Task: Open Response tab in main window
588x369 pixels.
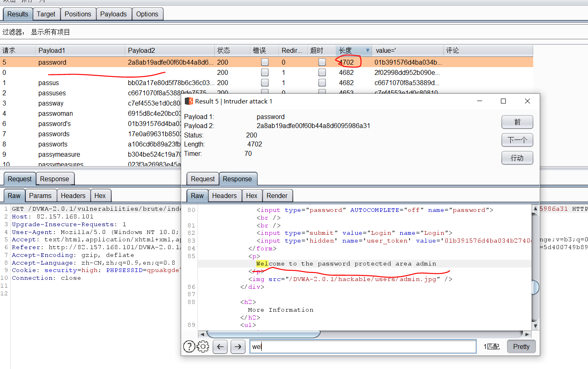Action: coord(54,179)
